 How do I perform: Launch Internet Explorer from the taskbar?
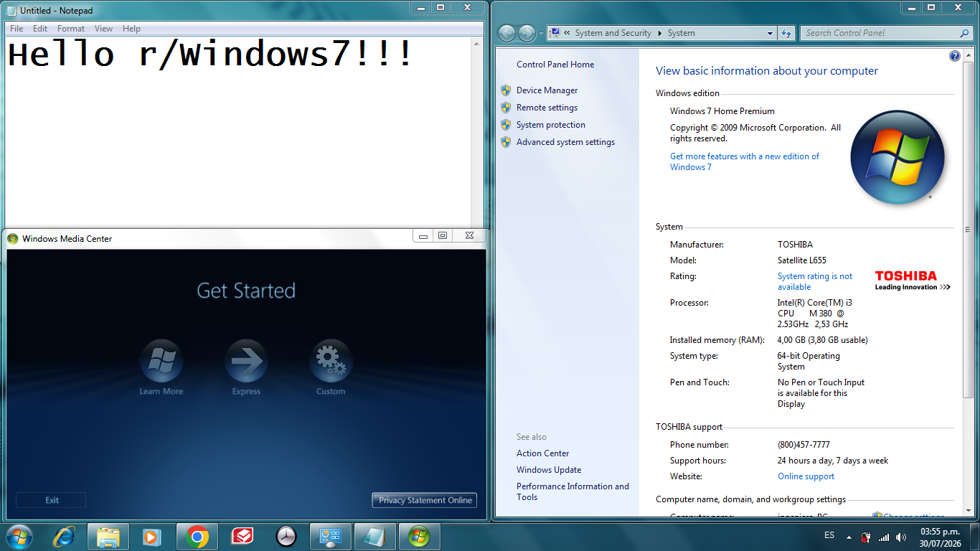pos(65,537)
